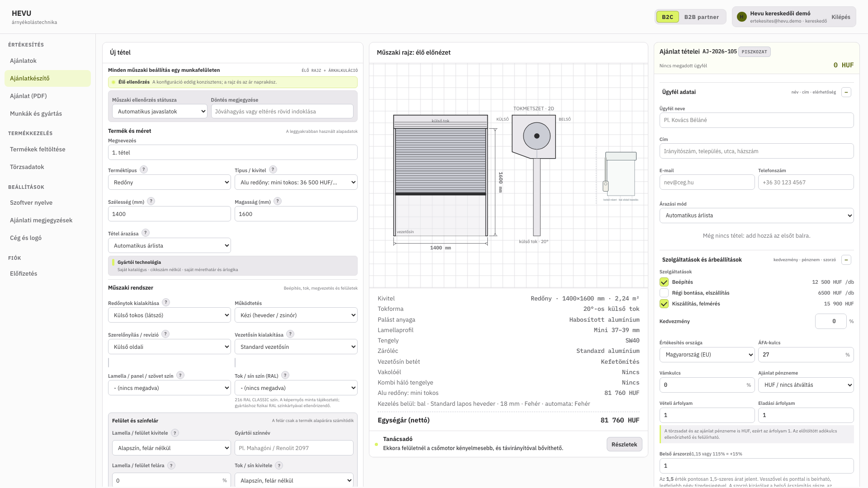Collapse the Ügyfél adatai section

846,92
